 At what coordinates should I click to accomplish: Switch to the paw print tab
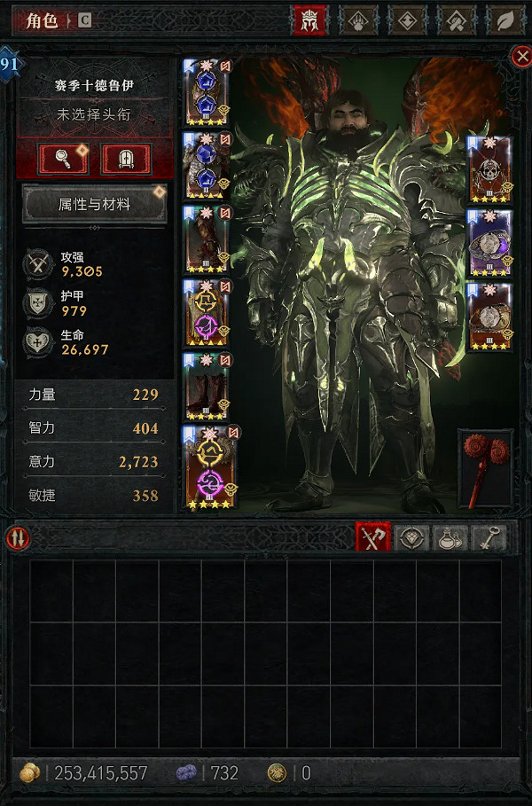pyautogui.click(x=359, y=20)
